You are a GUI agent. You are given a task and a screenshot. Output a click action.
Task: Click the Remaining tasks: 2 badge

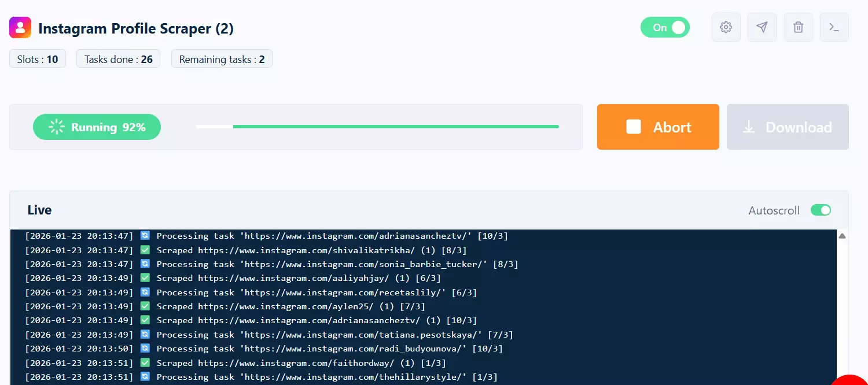(222, 59)
